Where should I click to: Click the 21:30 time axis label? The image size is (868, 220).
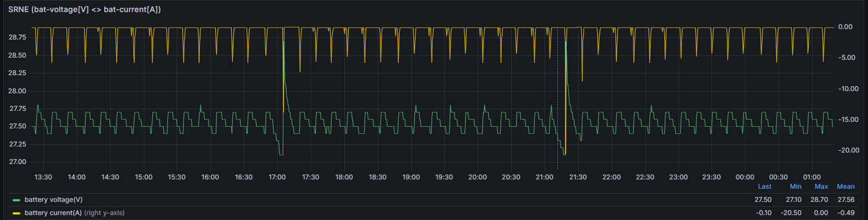(x=578, y=177)
